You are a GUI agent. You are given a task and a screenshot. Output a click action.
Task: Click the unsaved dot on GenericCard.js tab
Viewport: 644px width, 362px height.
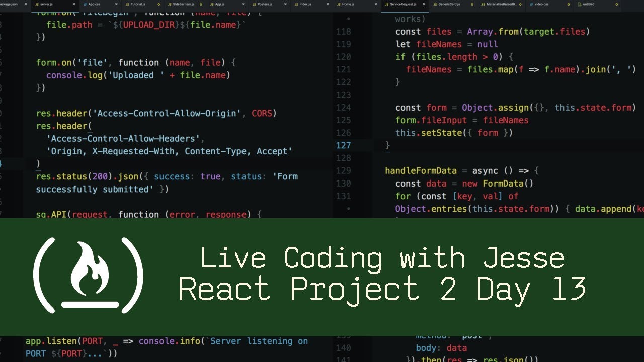tap(472, 4)
